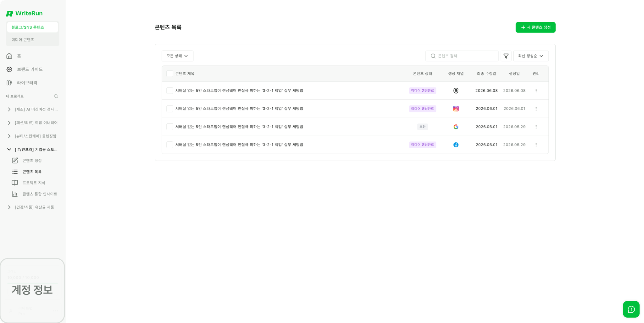Click the 콘텐츠 목록 list icon
Screen dimensions: 644x323
click(x=15, y=172)
